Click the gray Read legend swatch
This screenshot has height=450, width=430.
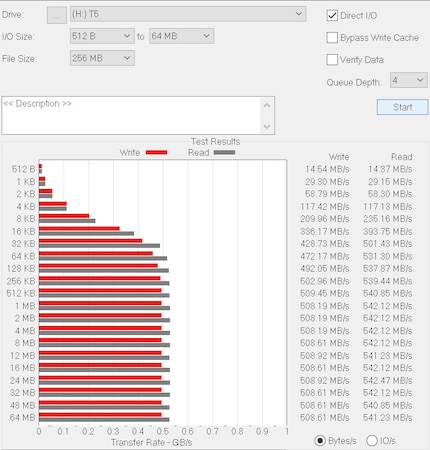(224, 152)
